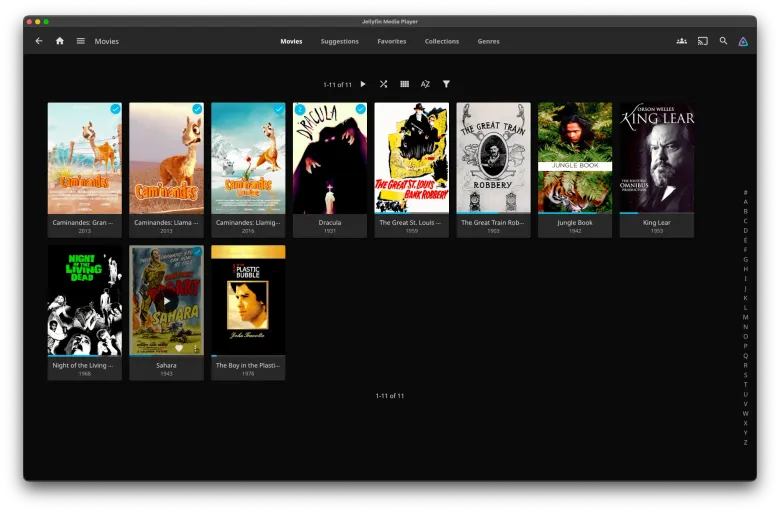Screen dimensions: 780x512
Task: Jump to letter K in alphabet picker
Action: [745, 298]
